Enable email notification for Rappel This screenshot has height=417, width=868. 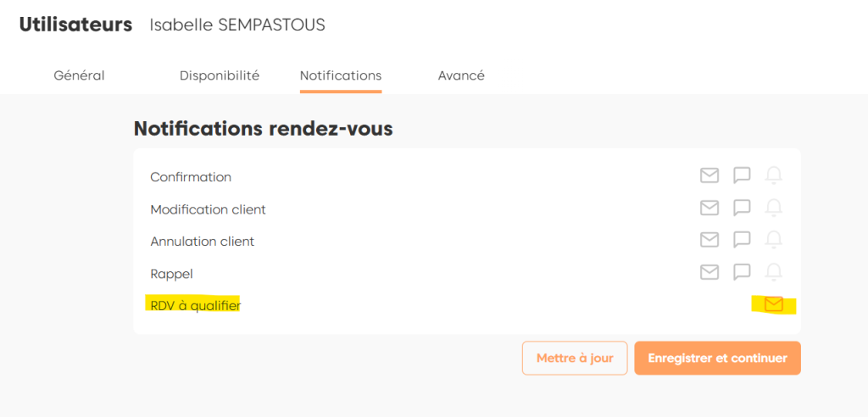(709, 272)
